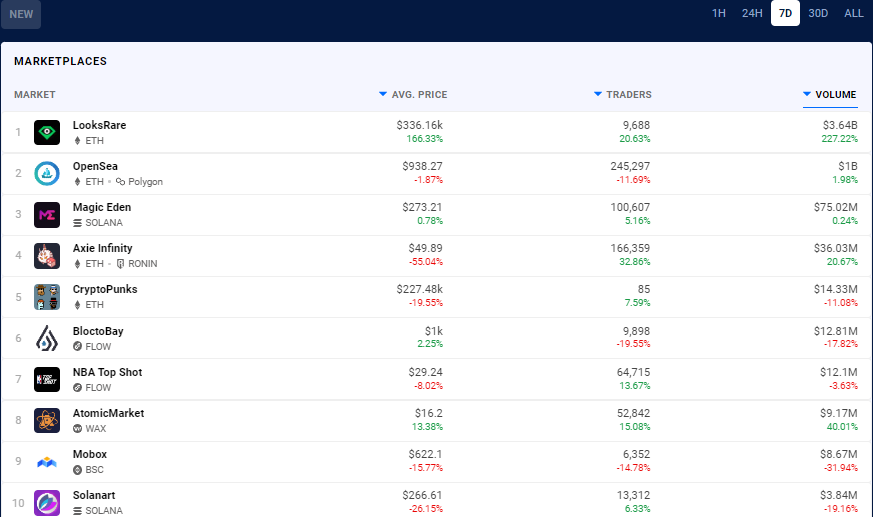
Task: Click the ETH chain icon under LooksRare
Action: pyautogui.click(x=77, y=141)
